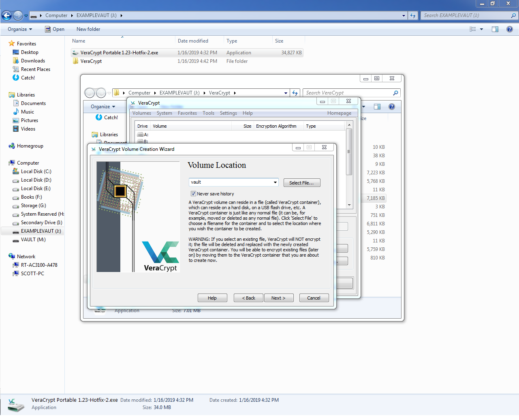The image size is (519, 420).
Task: Toggle the Never save history checkbox
Action: pos(193,194)
